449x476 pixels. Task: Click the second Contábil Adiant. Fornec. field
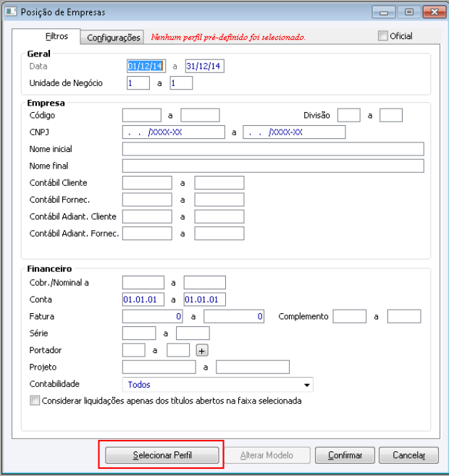click(x=219, y=234)
